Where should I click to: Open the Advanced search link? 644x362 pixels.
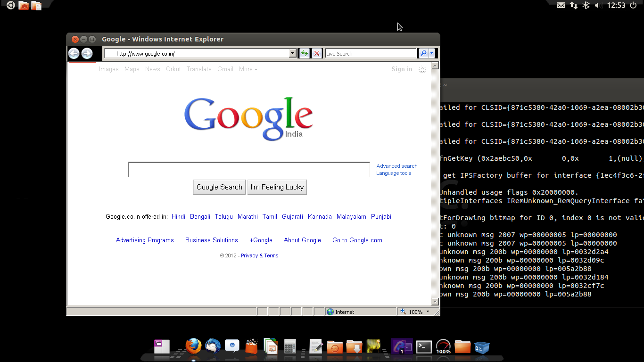click(397, 166)
